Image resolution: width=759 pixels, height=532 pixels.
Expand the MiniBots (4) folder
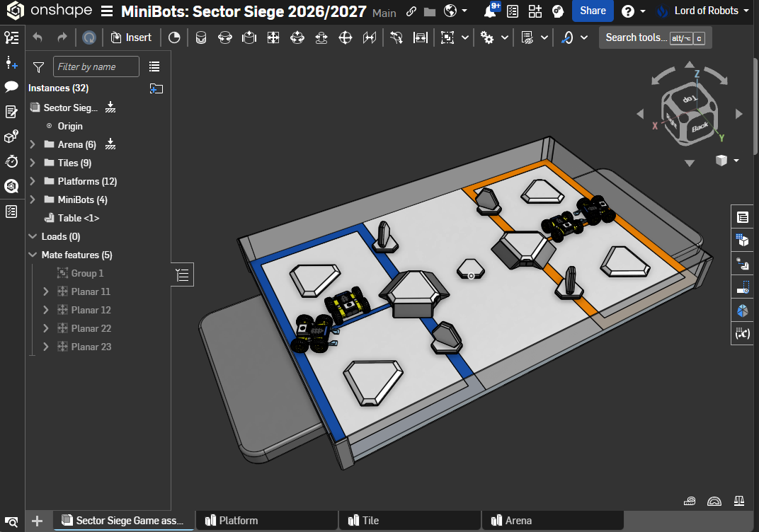33,199
